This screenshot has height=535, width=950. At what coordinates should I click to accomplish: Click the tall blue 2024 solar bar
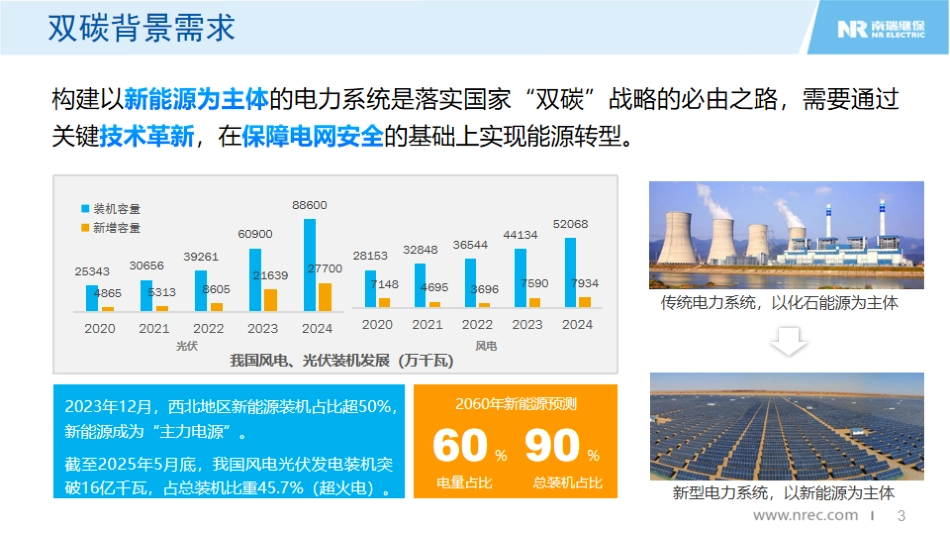(x=310, y=265)
